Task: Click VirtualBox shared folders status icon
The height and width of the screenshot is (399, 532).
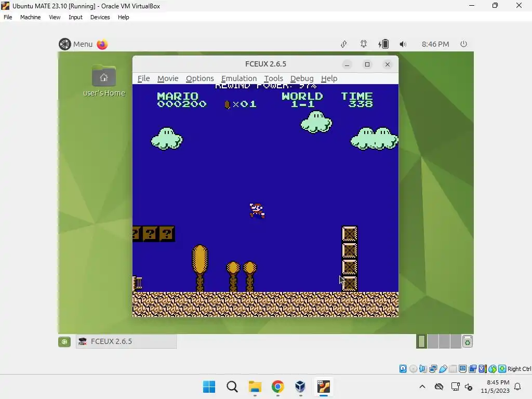Action: click(x=453, y=369)
